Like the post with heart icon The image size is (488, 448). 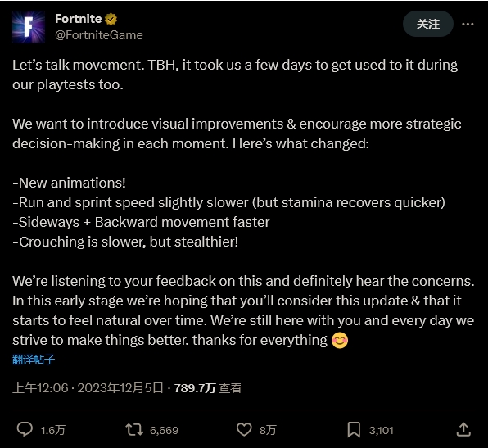[244, 430]
